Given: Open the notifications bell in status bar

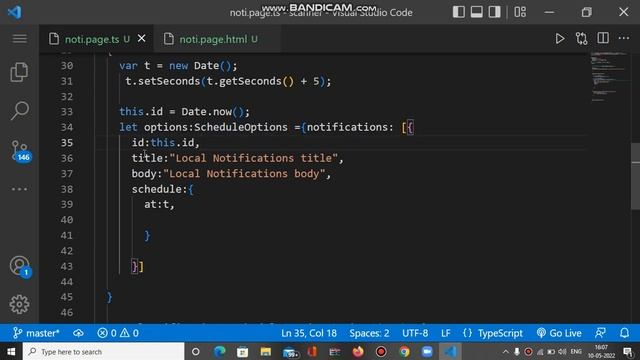Looking at the screenshot, I should (624, 333).
